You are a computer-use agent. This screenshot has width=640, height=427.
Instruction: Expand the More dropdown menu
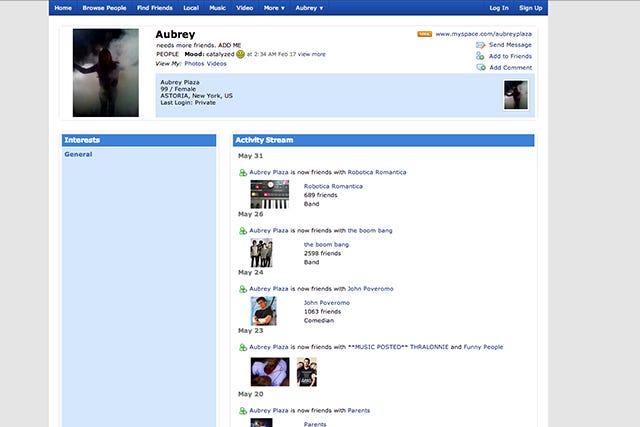click(274, 8)
